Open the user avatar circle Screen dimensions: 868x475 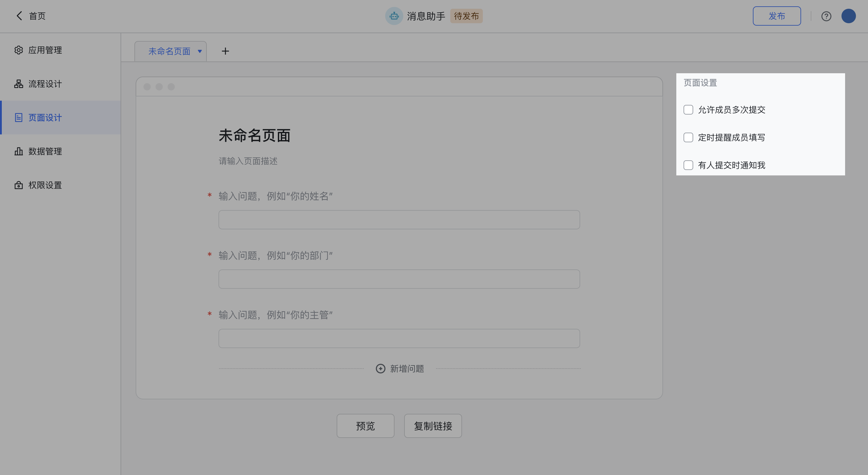[848, 16]
